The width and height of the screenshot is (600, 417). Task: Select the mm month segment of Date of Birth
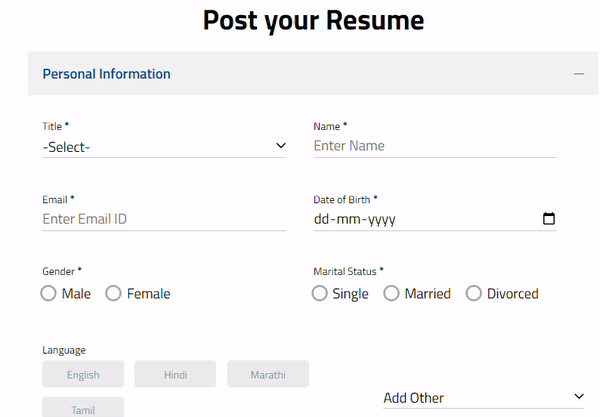click(346, 220)
